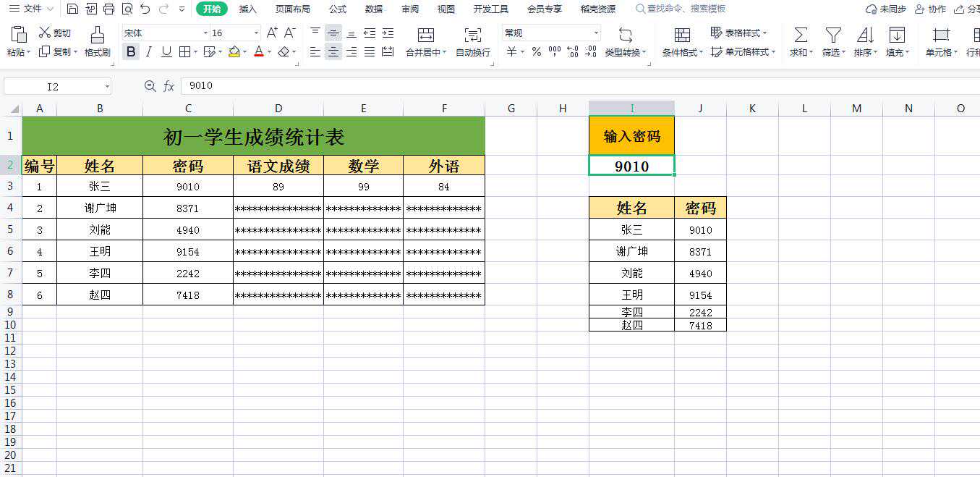Click the increase font size icon
The height and width of the screenshot is (477, 980).
272,33
